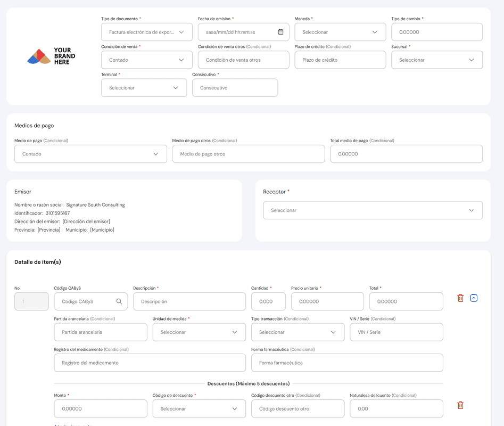Focus the Forma farmacéutica field
504x426 pixels.
(347, 363)
